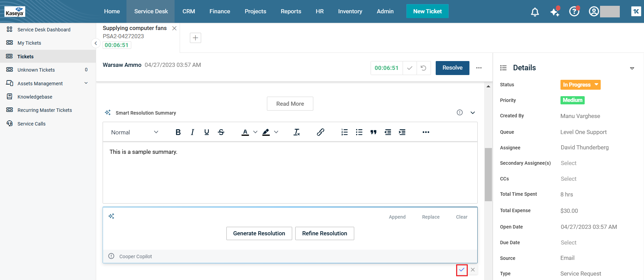
Task: Clear text formatting in editor toolbar
Action: tap(297, 132)
